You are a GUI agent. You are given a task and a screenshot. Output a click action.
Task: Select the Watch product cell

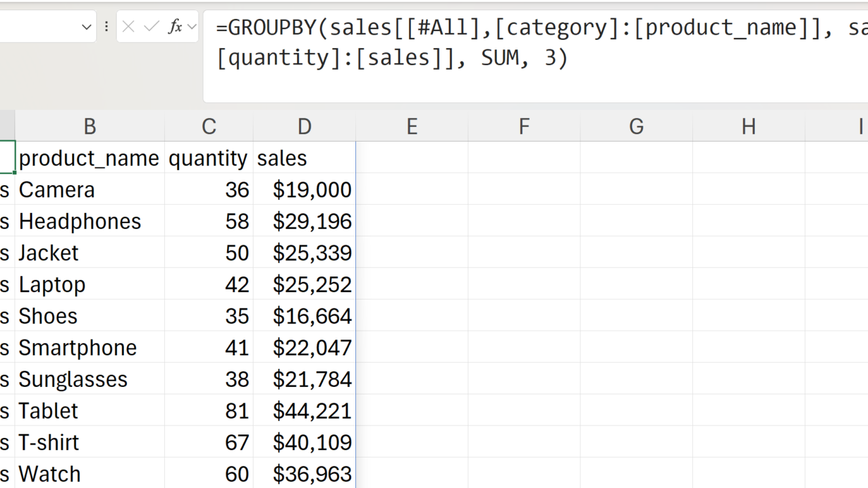point(89,474)
